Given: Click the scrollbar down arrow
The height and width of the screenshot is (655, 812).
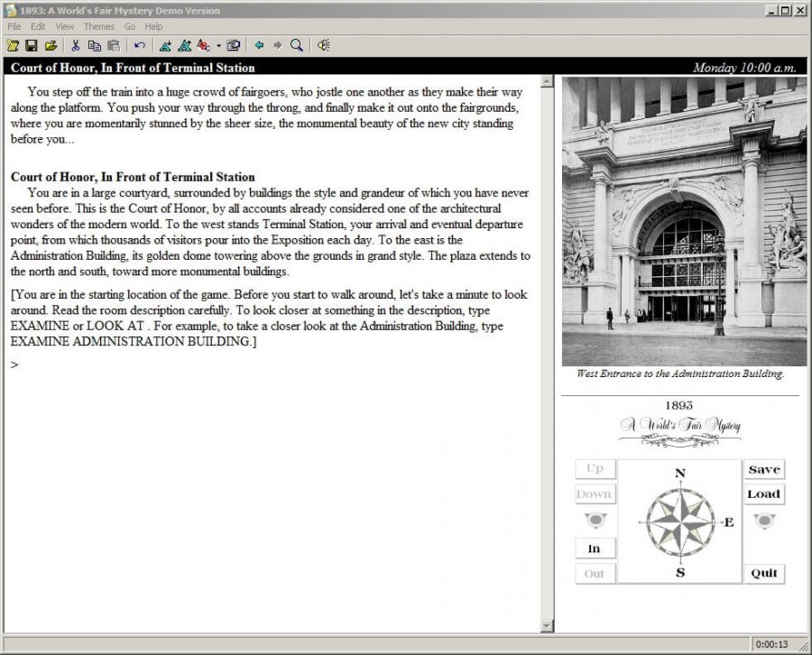Looking at the screenshot, I should 547,626.
